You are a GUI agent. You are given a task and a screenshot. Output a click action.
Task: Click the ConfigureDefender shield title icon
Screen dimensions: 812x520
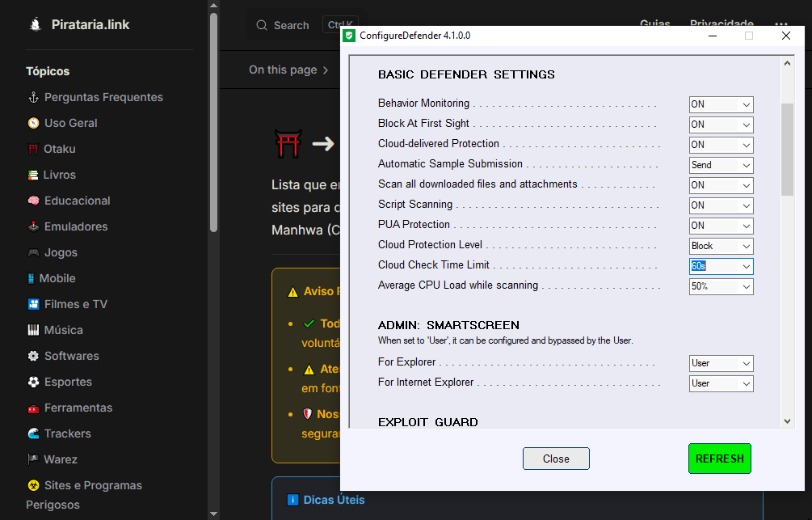[x=350, y=36]
